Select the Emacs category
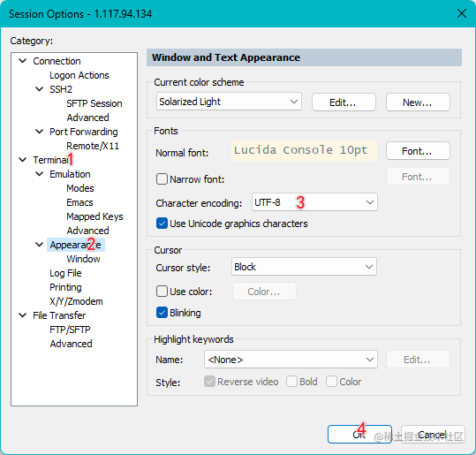This screenshot has width=476, height=455. 79,202
